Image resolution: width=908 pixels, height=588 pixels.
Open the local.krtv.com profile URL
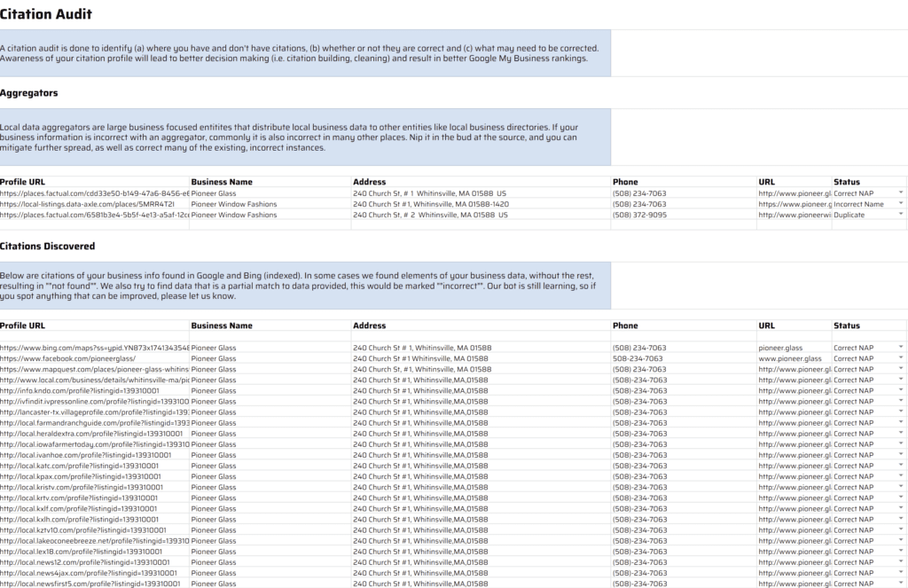point(79,498)
